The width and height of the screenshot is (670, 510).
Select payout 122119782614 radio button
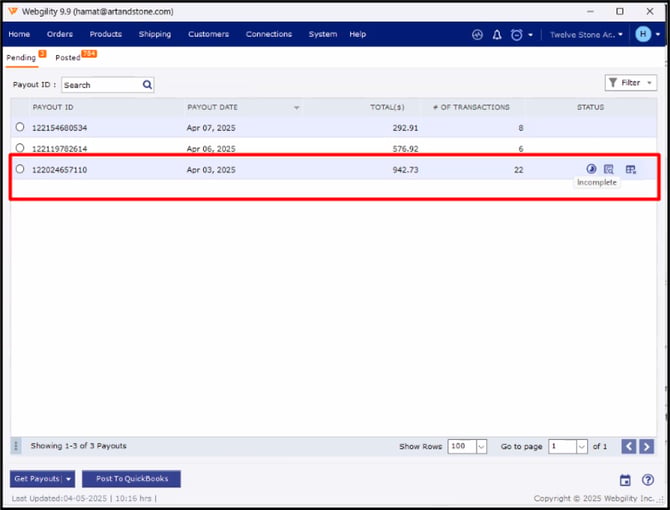[x=20, y=148]
